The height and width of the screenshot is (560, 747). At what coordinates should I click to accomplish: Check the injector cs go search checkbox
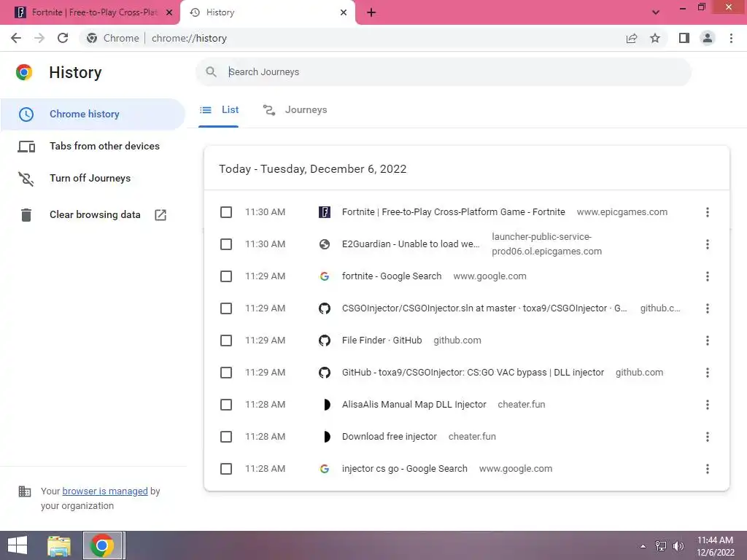(x=226, y=469)
